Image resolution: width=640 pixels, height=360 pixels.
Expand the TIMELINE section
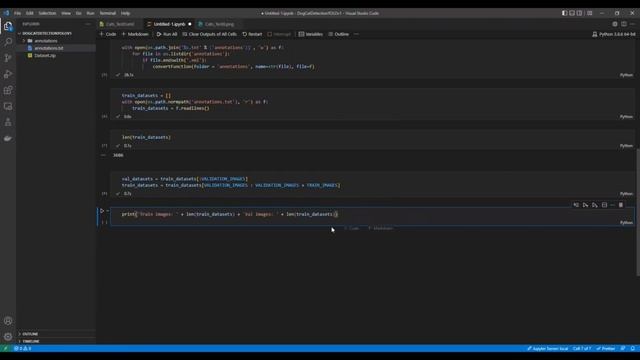pyautogui.click(x=31, y=341)
